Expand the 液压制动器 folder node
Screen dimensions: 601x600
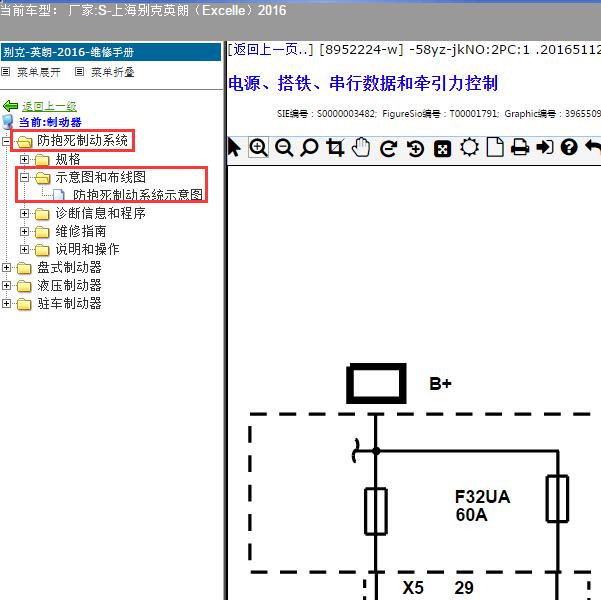click(x=6, y=285)
